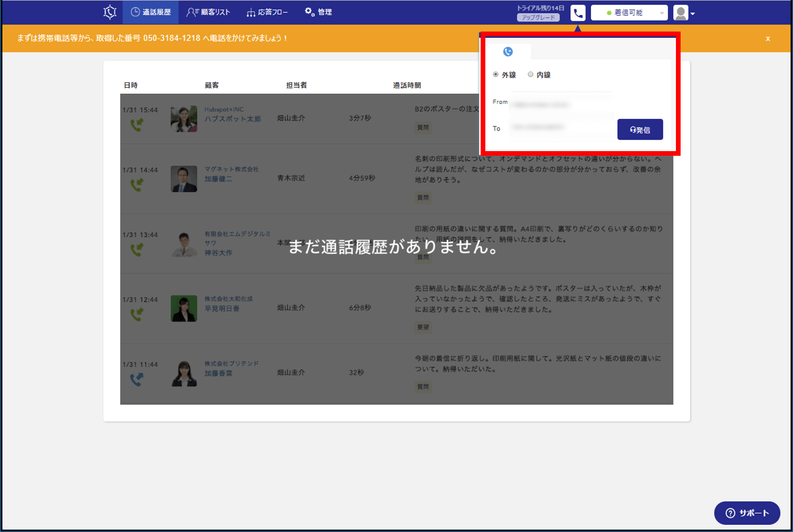Screen dimensions: 793x532
Task: Click the 質問 tag in 14:44 row
Action: point(423,197)
